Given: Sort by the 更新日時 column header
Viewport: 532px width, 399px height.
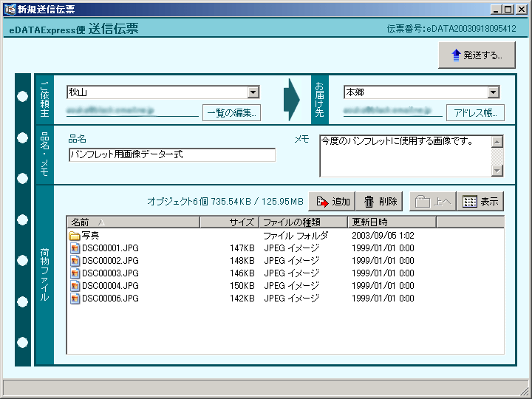Looking at the screenshot, I should pos(392,222).
